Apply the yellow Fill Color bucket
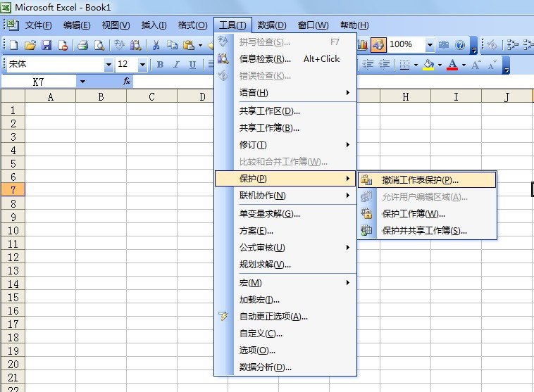Screen dimensions: 534x392 (428, 64)
